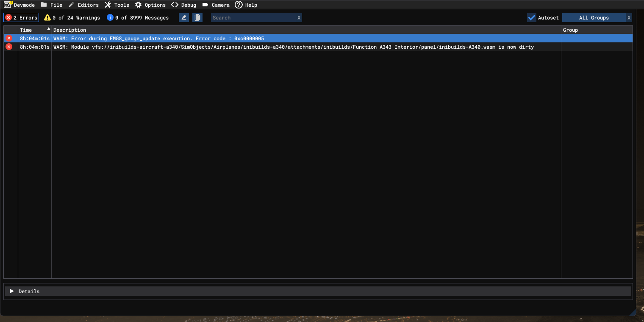The height and width of the screenshot is (322, 644).
Task: Click the Group column header
Action: [570, 30]
